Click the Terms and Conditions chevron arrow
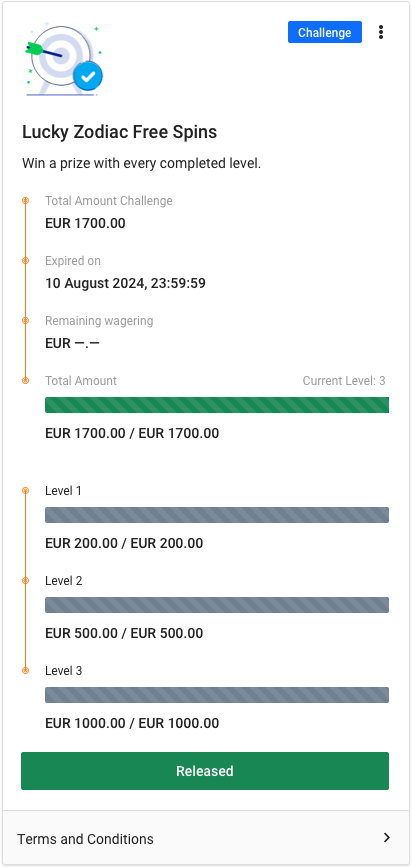This screenshot has height=868, width=412. pyautogui.click(x=387, y=838)
